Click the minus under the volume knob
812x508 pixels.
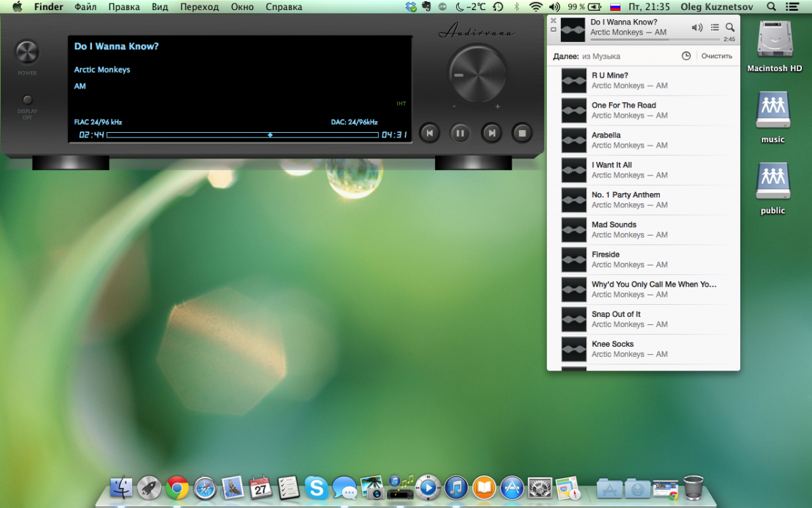(x=454, y=106)
